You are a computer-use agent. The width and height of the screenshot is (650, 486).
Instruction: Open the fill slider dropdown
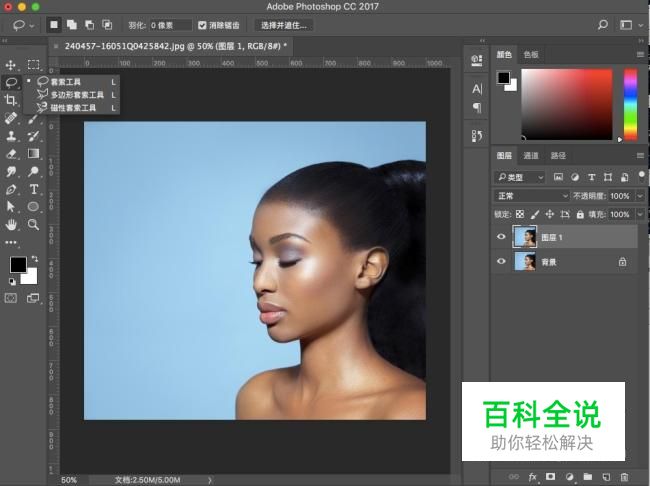pyautogui.click(x=640, y=214)
